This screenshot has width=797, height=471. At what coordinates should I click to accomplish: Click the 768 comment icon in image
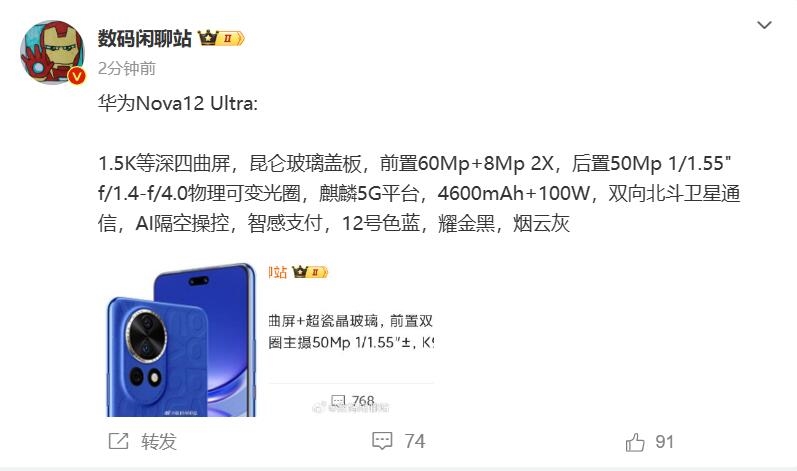tap(338, 401)
